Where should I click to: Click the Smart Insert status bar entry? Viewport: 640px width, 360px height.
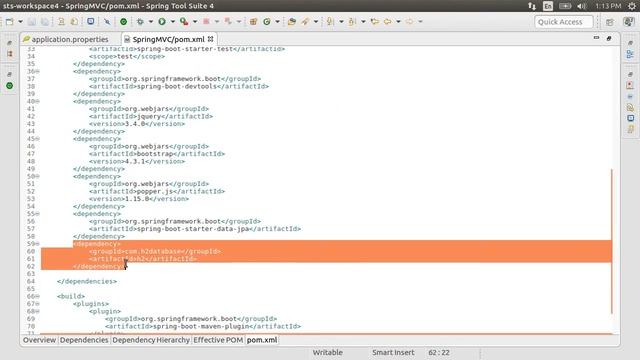point(393,352)
